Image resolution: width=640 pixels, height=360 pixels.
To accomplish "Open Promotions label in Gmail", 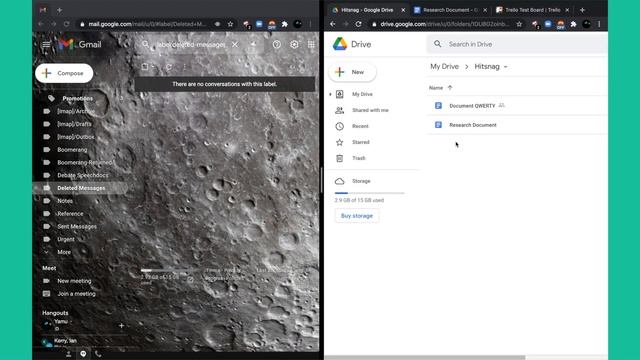I will click(x=78, y=98).
